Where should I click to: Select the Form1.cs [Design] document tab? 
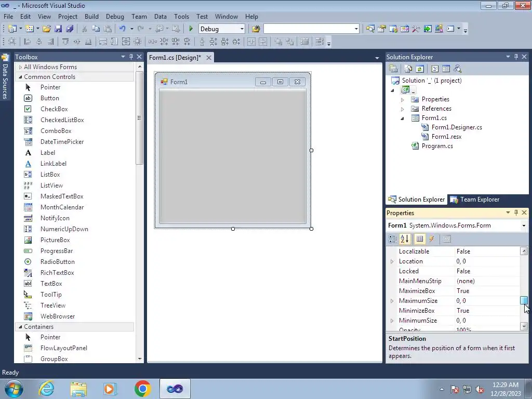175,57
